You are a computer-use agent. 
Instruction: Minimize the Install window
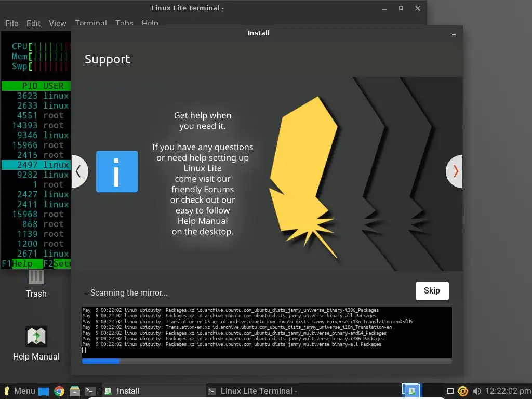pos(454,34)
